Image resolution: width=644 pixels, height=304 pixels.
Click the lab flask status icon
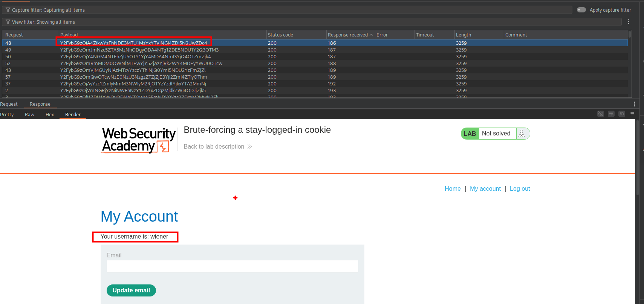click(522, 134)
